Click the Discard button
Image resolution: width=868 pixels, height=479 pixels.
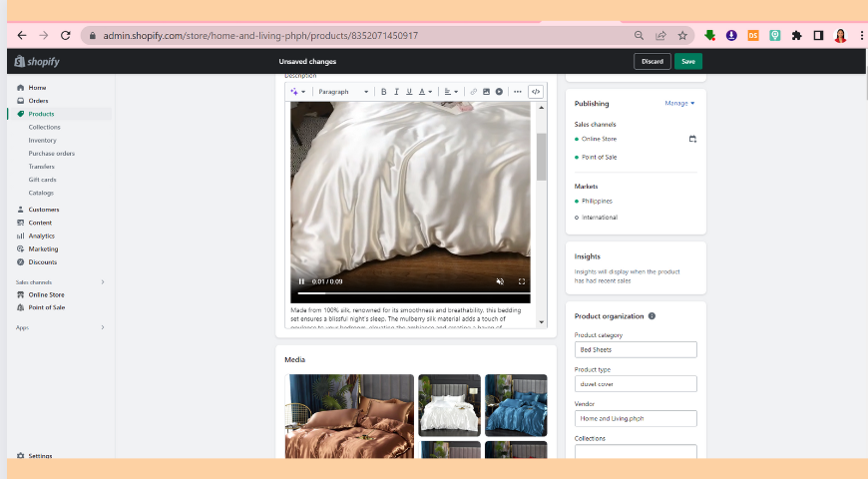(x=652, y=62)
